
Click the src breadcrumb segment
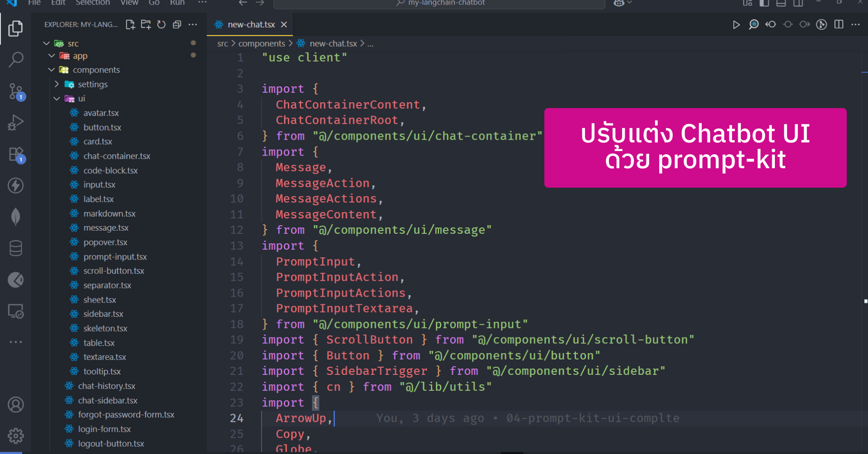point(222,43)
